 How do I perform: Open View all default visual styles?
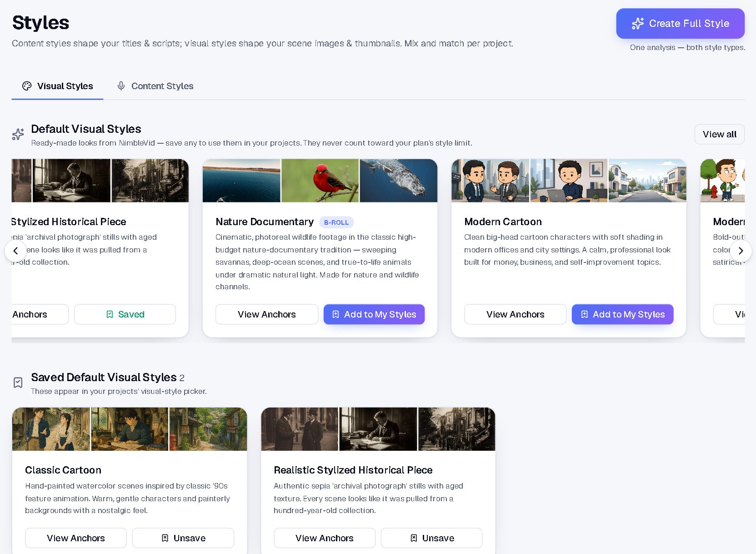(x=719, y=134)
